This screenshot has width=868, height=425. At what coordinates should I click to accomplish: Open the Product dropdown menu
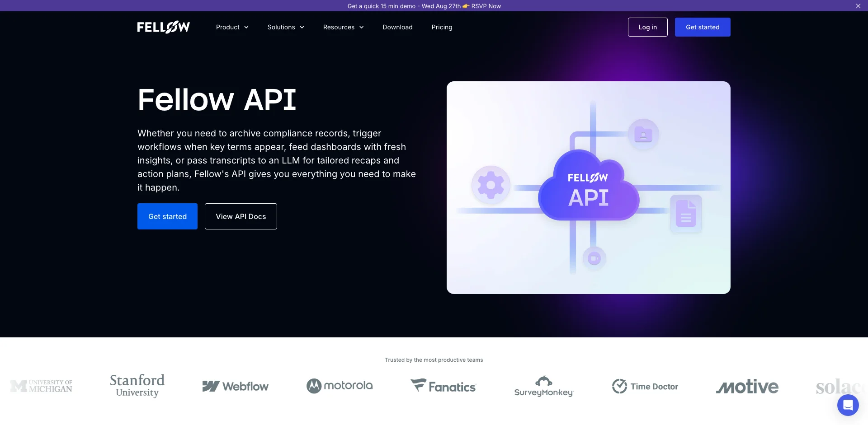click(x=232, y=27)
